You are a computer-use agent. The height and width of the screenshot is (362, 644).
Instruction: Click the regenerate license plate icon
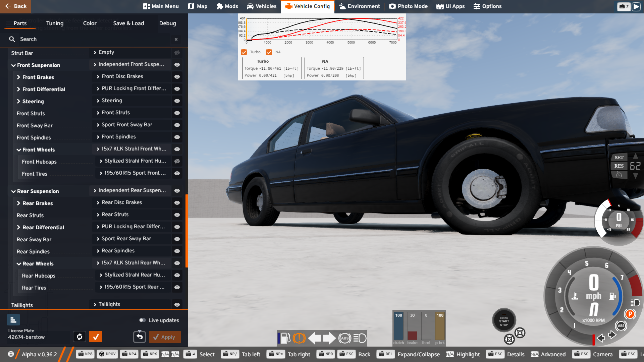coord(79,337)
